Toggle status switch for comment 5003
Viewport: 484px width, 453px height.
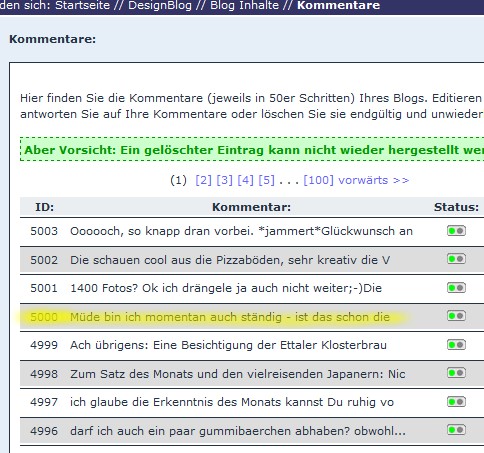[x=456, y=231]
